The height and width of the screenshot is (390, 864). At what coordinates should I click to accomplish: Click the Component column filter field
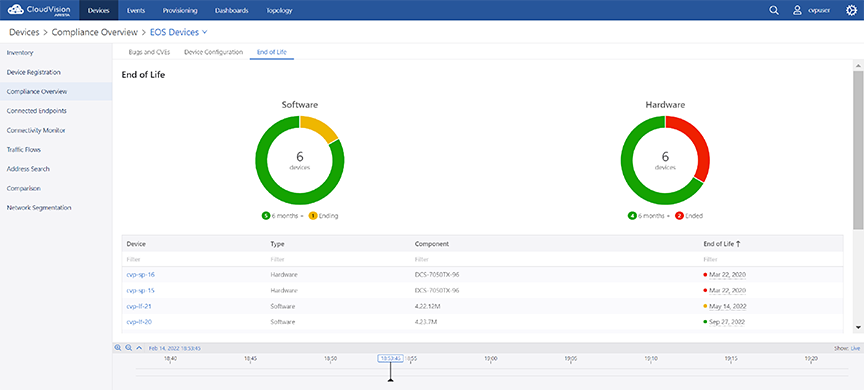[554, 259]
